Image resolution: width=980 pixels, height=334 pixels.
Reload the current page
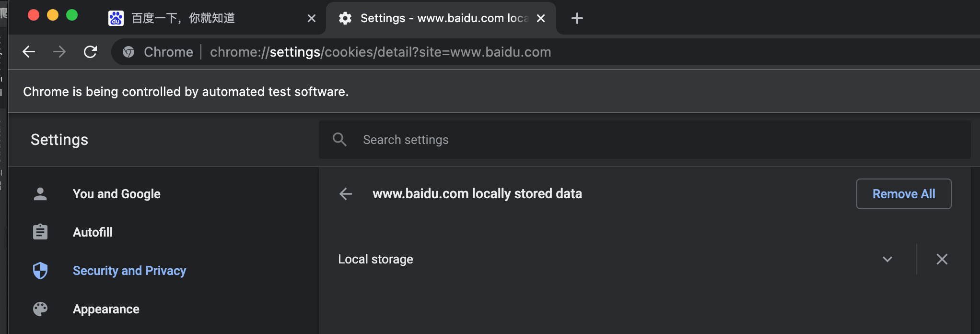point(90,52)
